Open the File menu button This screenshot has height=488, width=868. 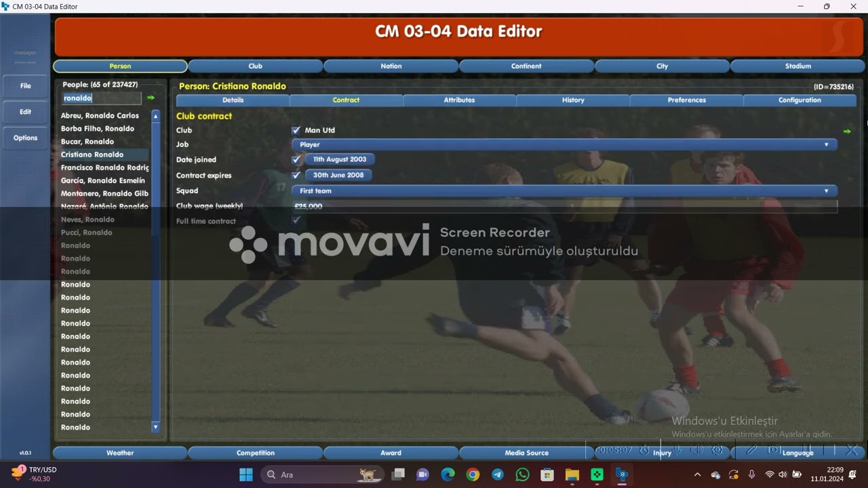(25, 85)
